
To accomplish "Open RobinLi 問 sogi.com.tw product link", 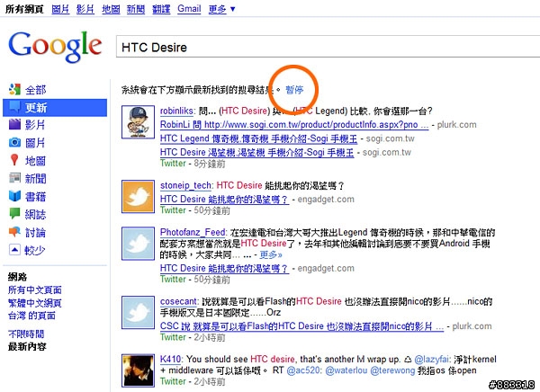I will click(x=294, y=125).
